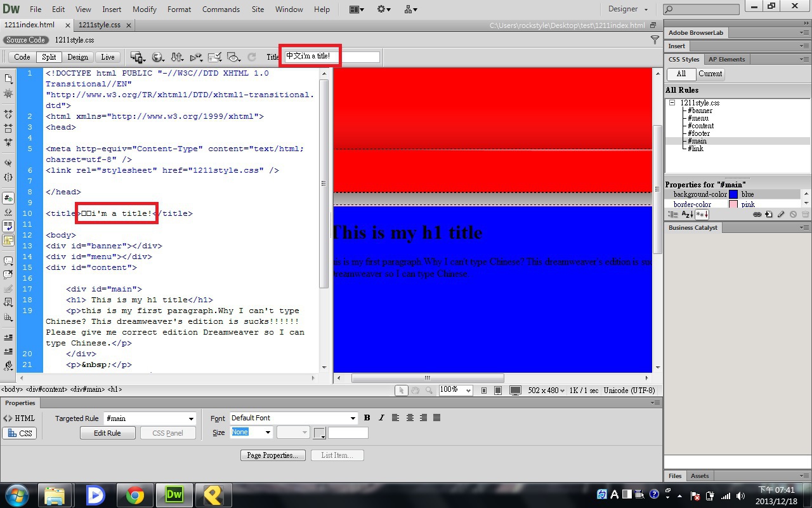The image size is (812, 508).
Task: Click the Edit Rule pencil icon
Action: pyautogui.click(x=781, y=215)
